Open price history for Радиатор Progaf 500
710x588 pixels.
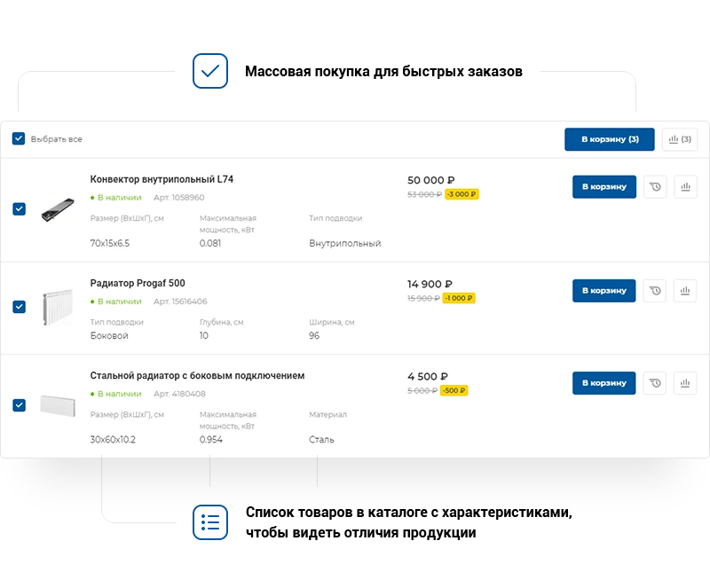(655, 291)
